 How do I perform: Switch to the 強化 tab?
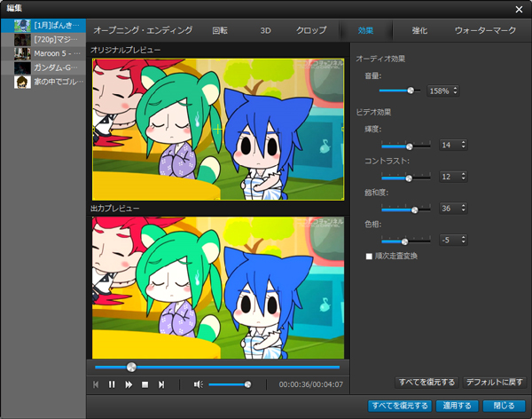pos(419,30)
